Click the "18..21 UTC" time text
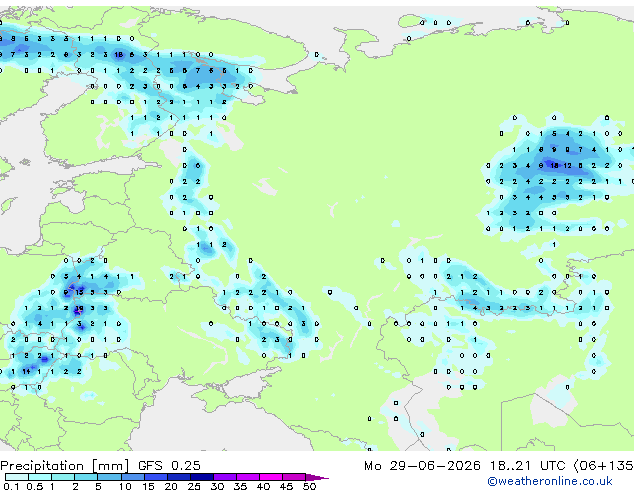 (x=528, y=466)
